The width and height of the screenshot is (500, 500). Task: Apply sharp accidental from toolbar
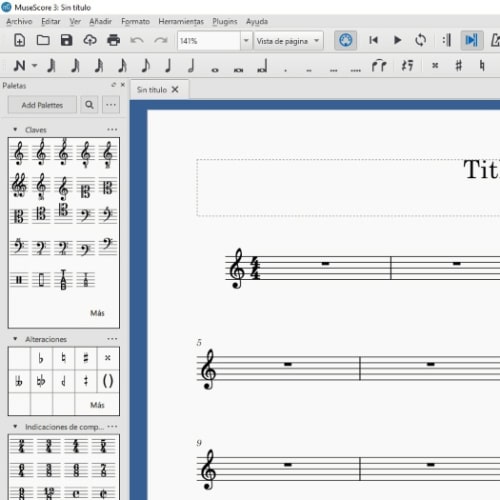[x=459, y=65]
